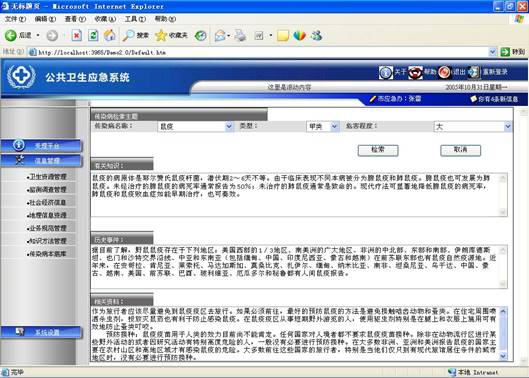529x378 pixels.
Task: Click the green Refresh page icon
Action: pos(93,35)
